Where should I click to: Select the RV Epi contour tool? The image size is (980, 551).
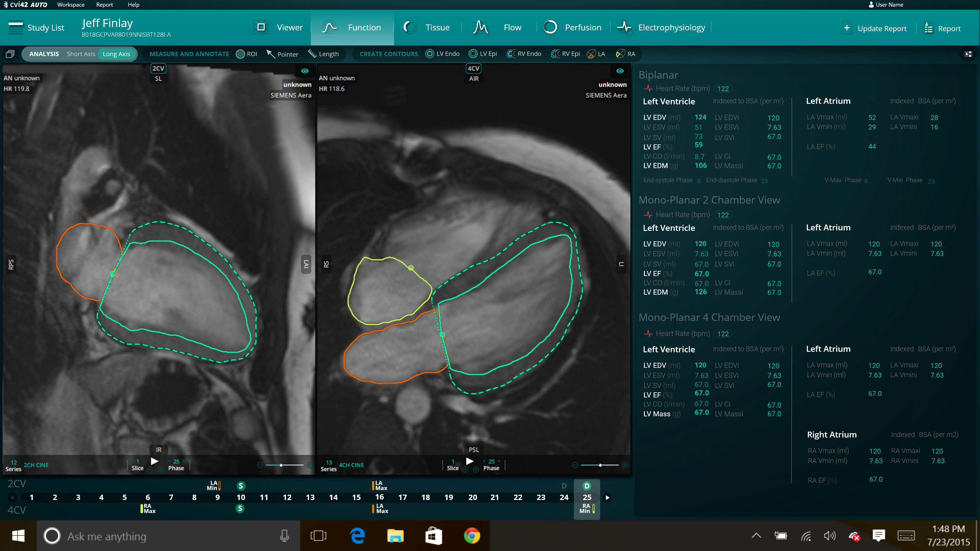point(565,54)
